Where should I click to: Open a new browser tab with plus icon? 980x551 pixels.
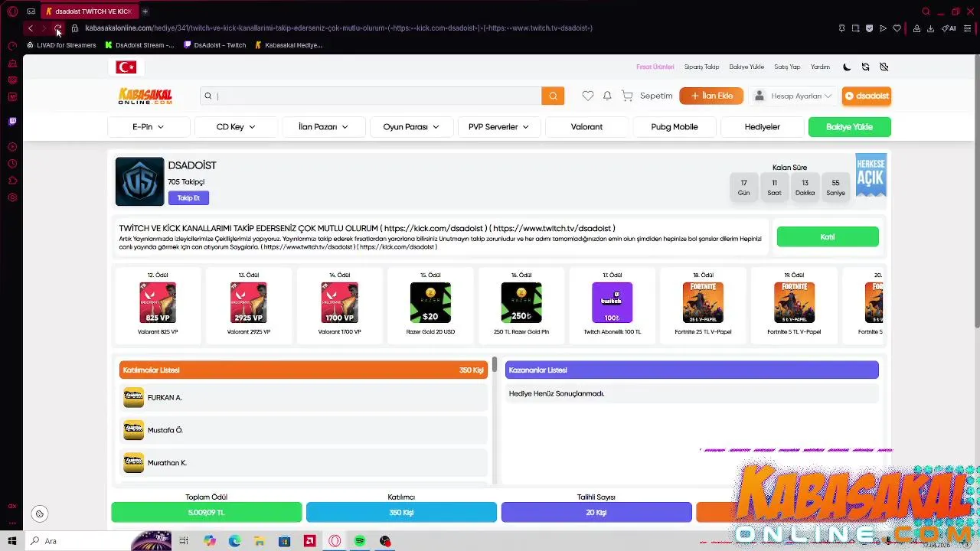[145, 11]
